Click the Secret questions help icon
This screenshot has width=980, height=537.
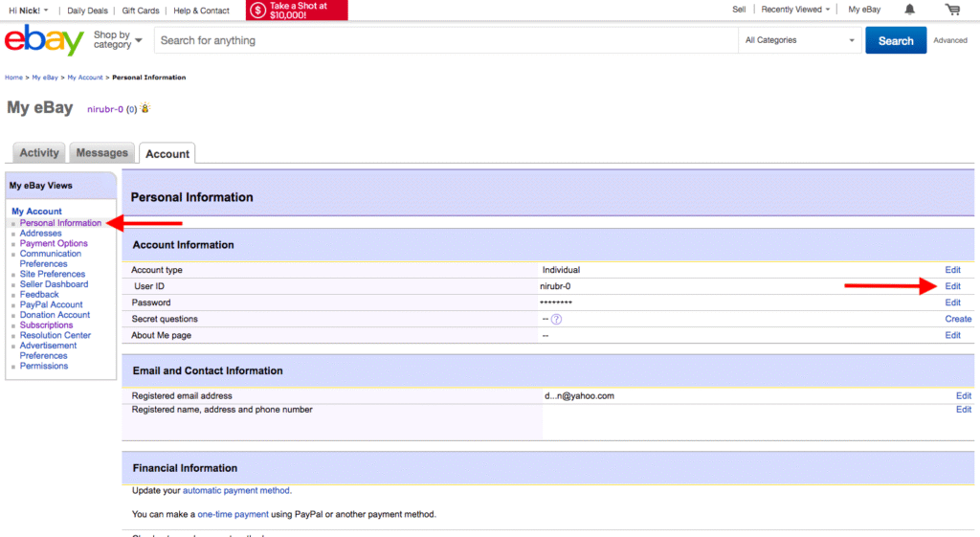point(556,319)
